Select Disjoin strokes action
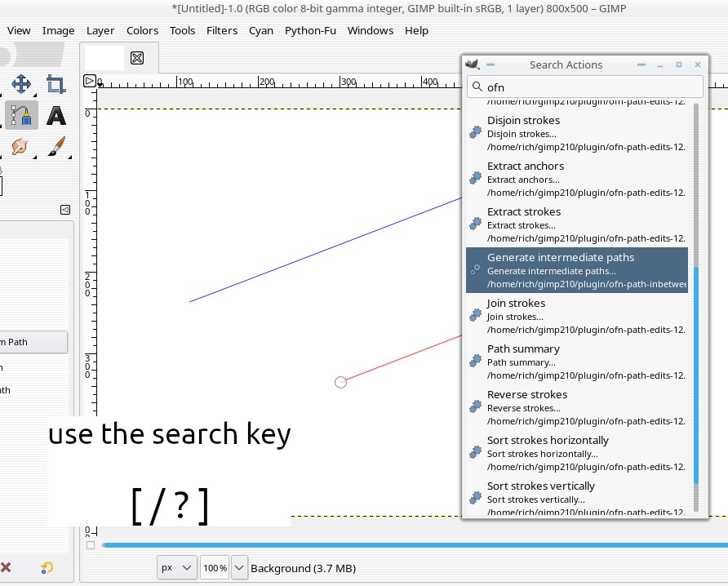The width and height of the screenshot is (728, 586). point(577,133)
